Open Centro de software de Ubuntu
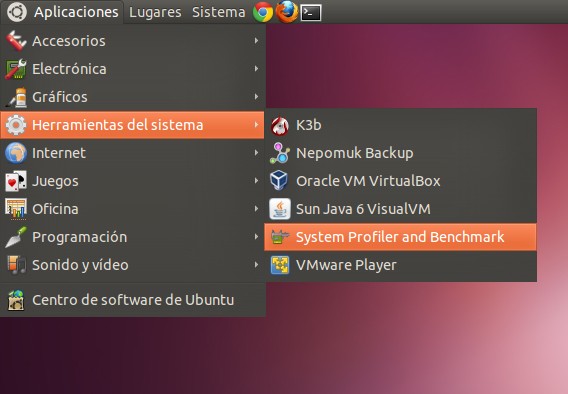The width and height of the screenshot is (568, 394). (133, 300)
